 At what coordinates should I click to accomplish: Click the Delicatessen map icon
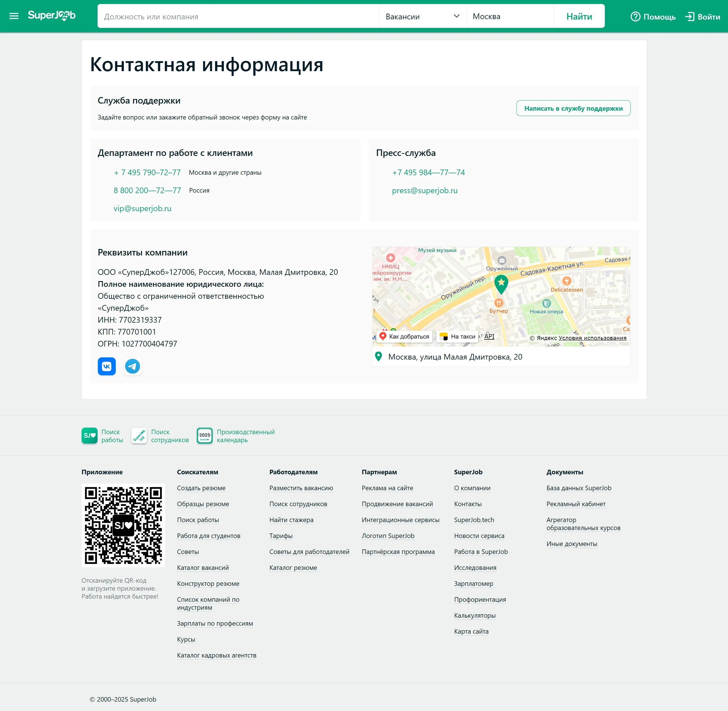566,281
